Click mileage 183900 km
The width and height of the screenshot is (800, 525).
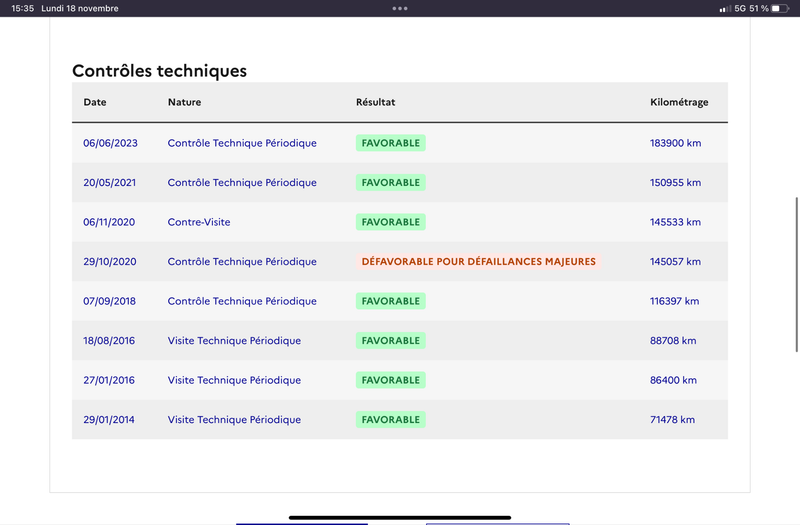click(x=676, y=143)
